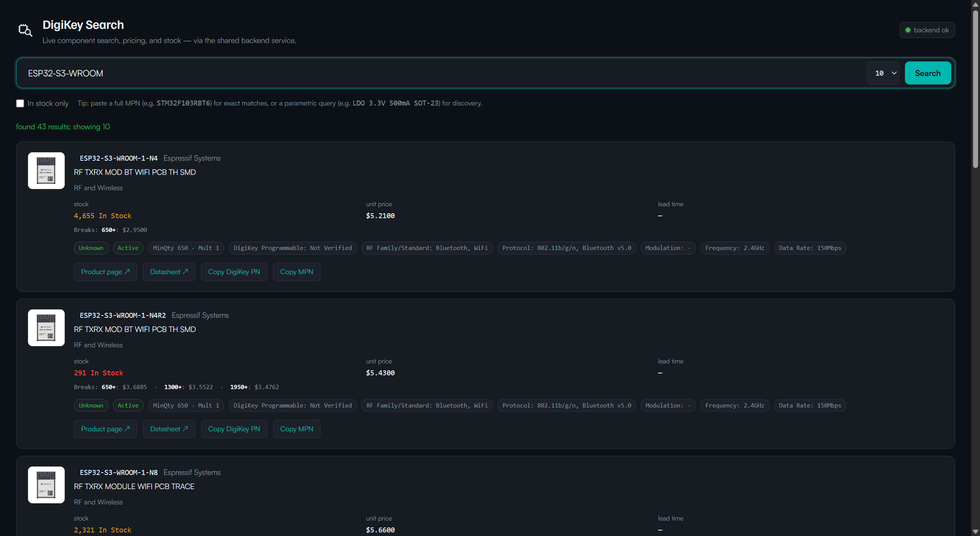Open the results count dropdown showing 10
This screenshot has width=980, height=536.
click(882, 73)
